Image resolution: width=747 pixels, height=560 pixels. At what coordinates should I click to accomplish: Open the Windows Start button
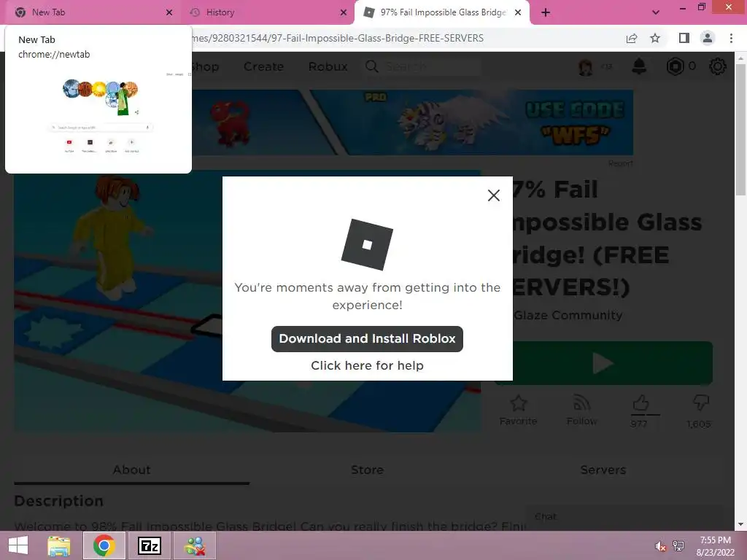point(18,545)
